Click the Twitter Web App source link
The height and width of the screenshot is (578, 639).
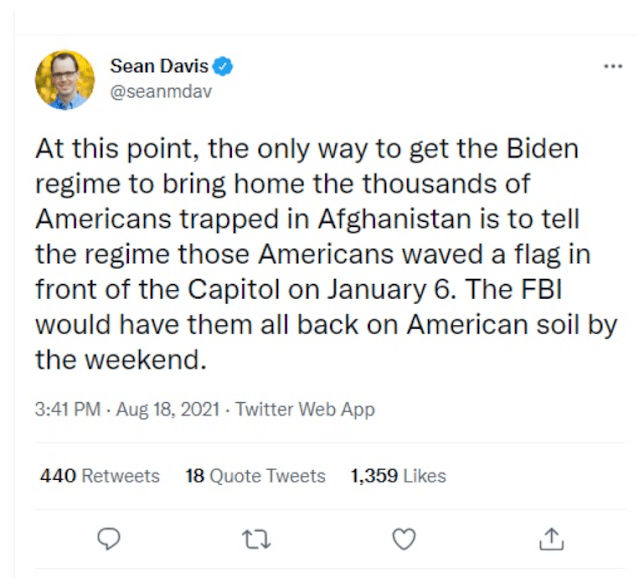[304, 410]
